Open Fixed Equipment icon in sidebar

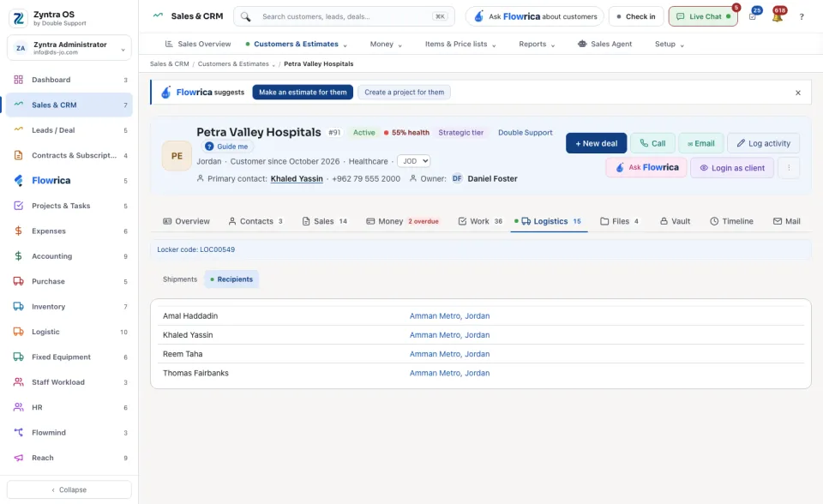[x=18, y=357]
